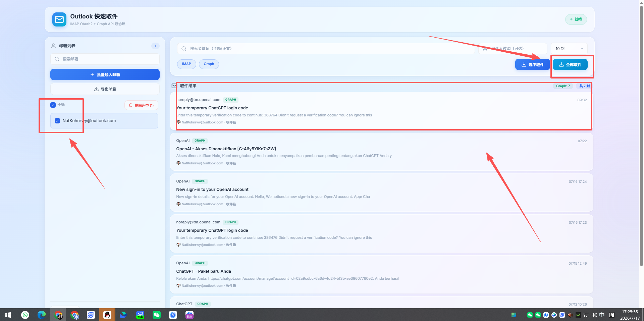Open the green WeChat taskbar icon

[157, 315]
